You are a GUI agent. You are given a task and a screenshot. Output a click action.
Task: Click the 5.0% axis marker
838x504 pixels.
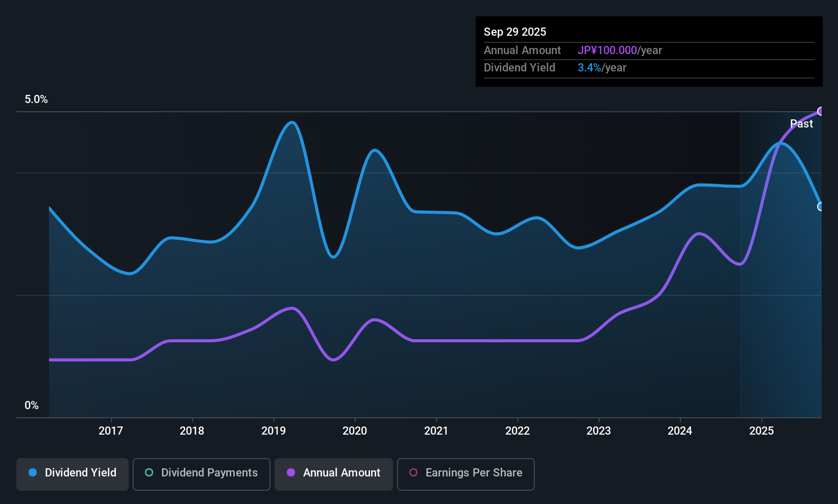pos(36,99)
